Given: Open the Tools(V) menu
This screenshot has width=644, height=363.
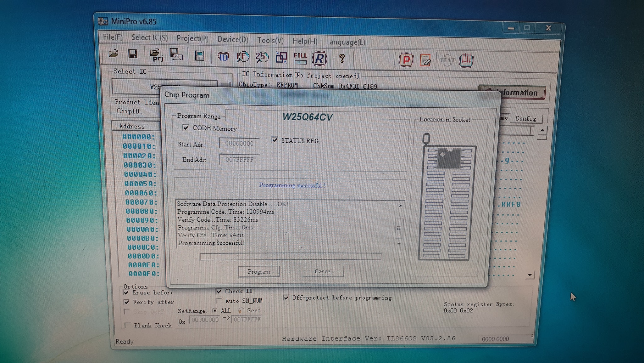Looking at the screenshot, I should pyautogui.click(x=270, y=40).
